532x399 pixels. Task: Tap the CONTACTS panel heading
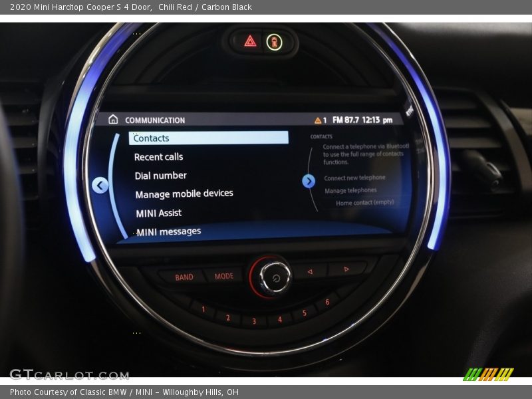pos(321,137)
